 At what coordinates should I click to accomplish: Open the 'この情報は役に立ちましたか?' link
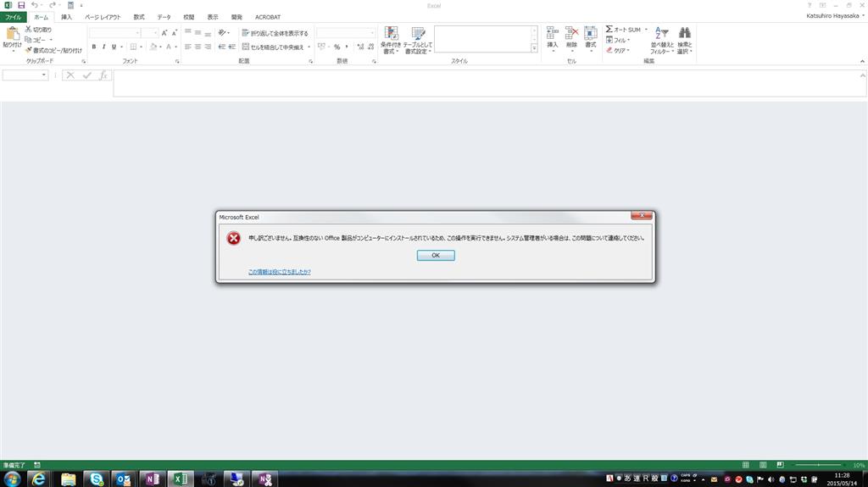[x=279, y=272]
